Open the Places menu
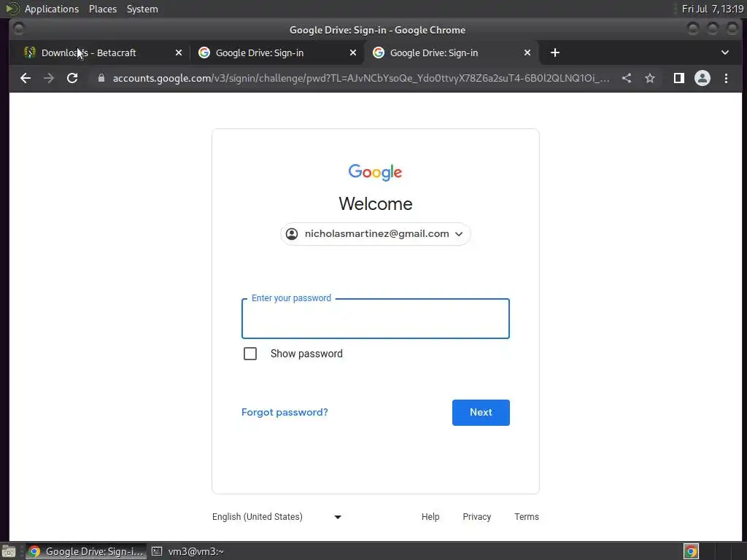This screenshot has height=560, width=747. (103, 9)
